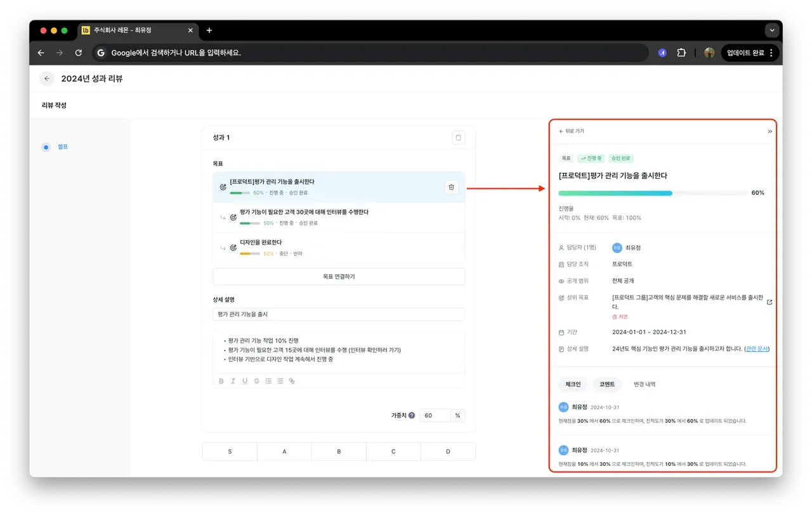Open a new browser tab
Viewport: 812px width, 516px height.
click(209, 30)
